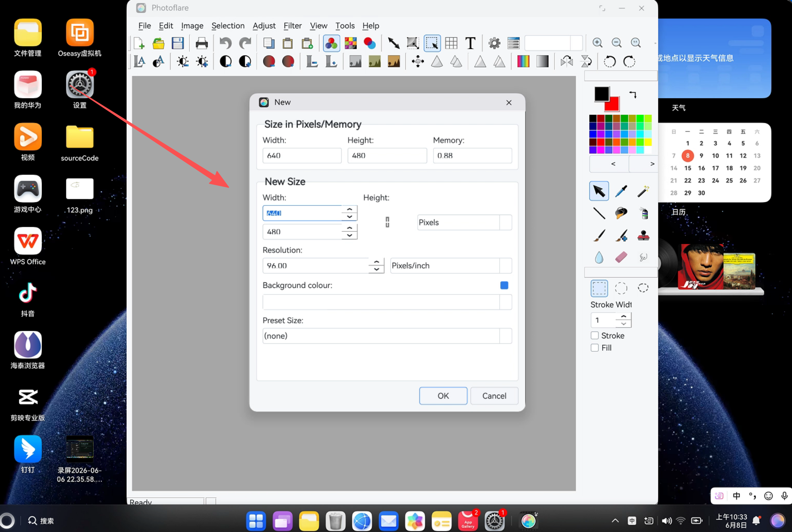Select the Pointer tool in tool palette
Screen dimensions: 792x532
click(x=599, y=191)
